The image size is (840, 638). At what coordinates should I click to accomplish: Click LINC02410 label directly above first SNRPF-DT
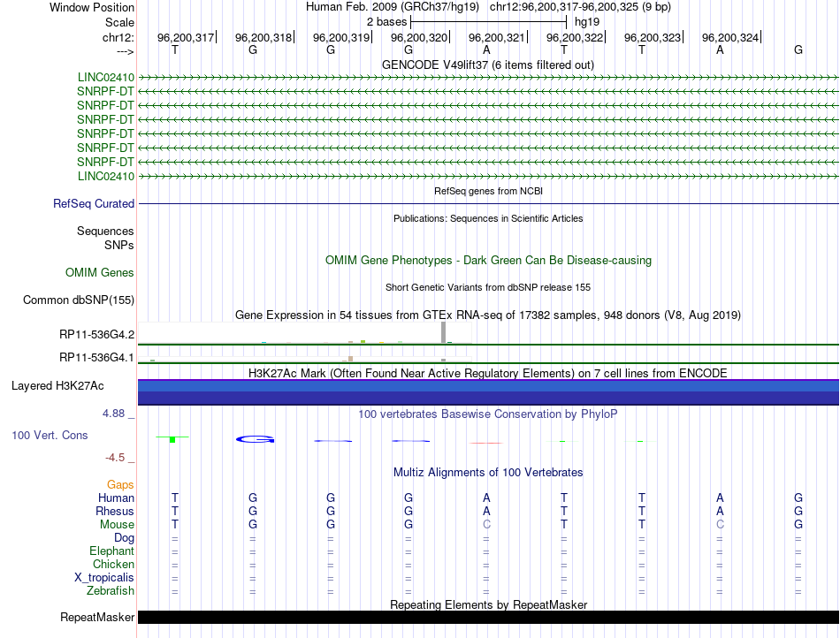106,77
